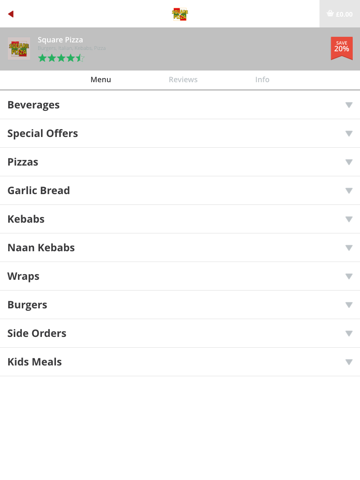Expand the Special Offers arrow
Viewport: 360px width, 480px height.
click(349, 134)
